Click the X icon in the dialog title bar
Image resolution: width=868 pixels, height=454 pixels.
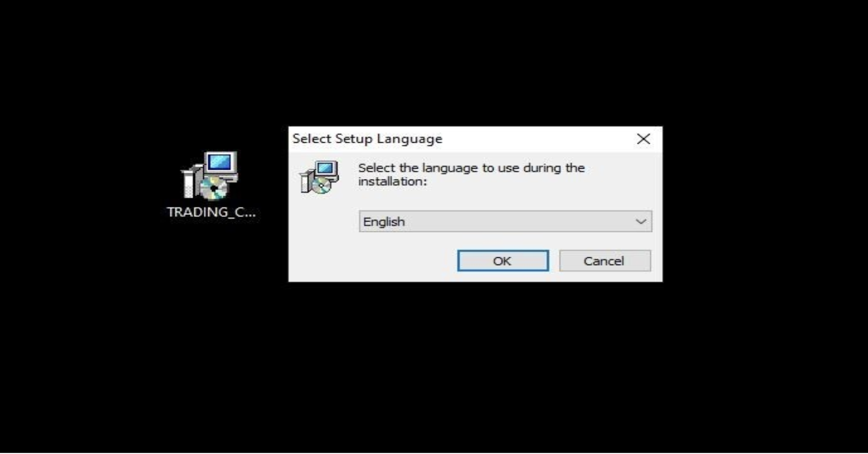pyautogui.click(x=643, y=139)
